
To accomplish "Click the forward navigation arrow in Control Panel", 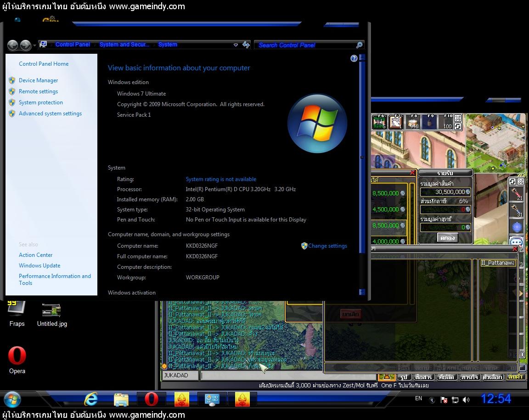I will (x=25, y=45).
